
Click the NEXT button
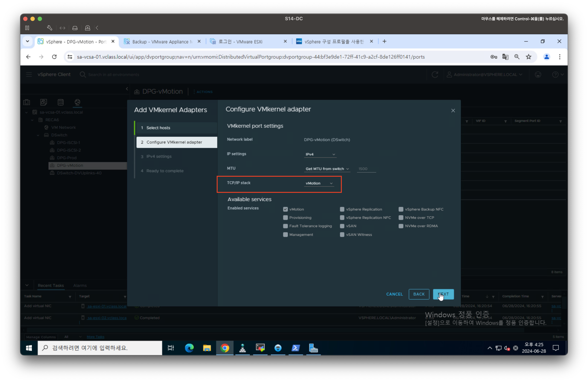pos(443,294)
